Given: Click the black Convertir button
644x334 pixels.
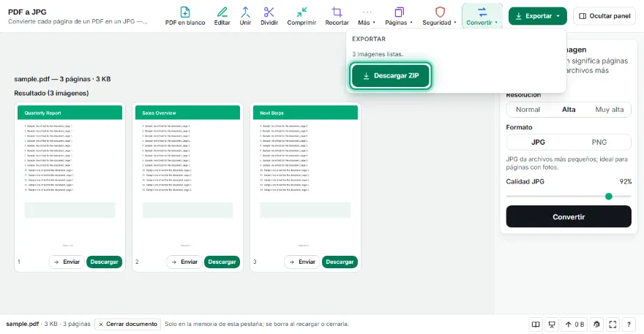Looking at the screenshot, I should [569, 216].
